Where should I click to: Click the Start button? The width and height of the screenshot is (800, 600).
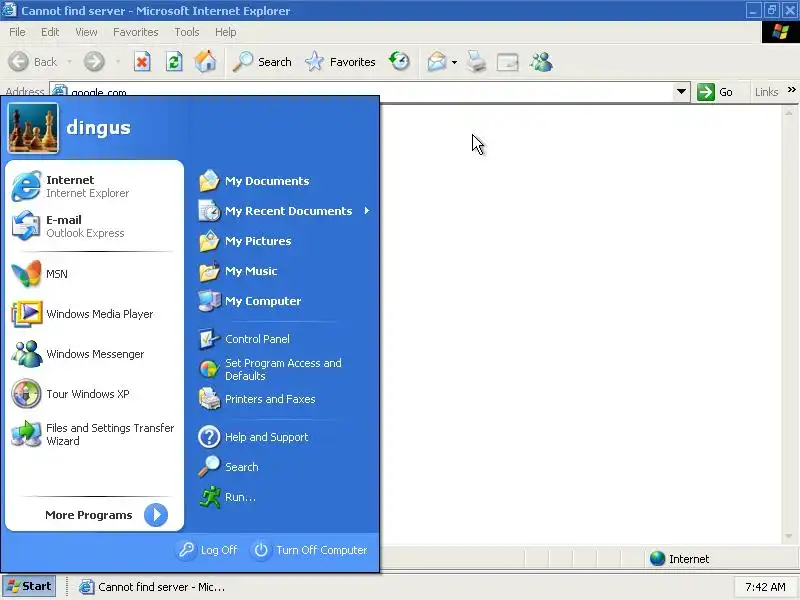29,586
